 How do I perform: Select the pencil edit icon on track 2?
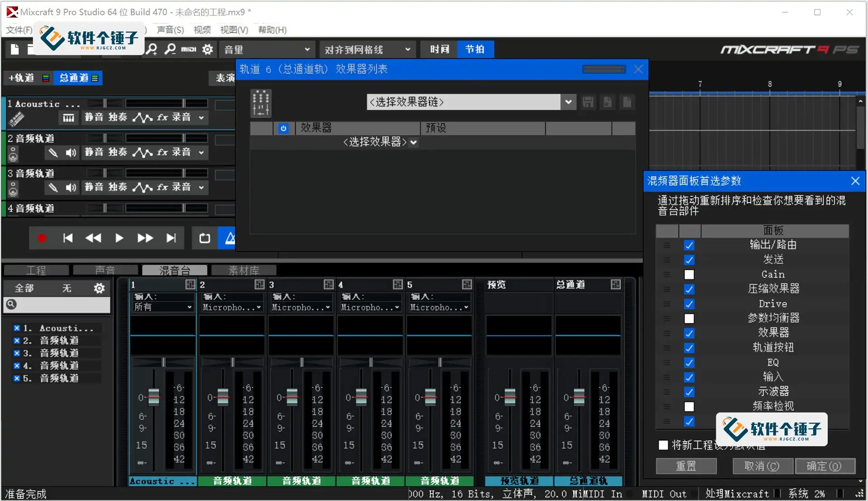tap(53, 152)
